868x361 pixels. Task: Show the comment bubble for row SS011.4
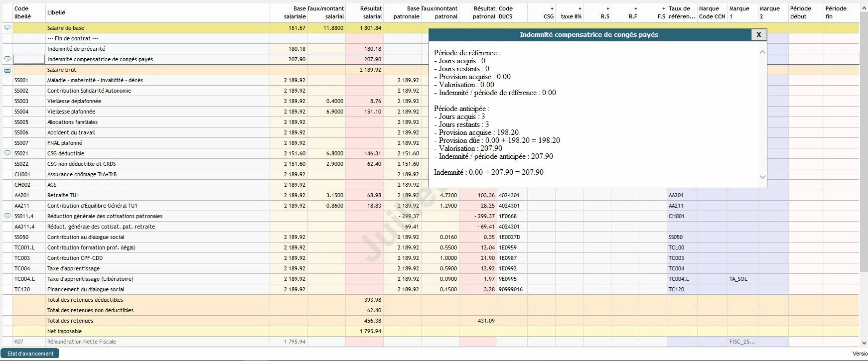pos(7,216)
